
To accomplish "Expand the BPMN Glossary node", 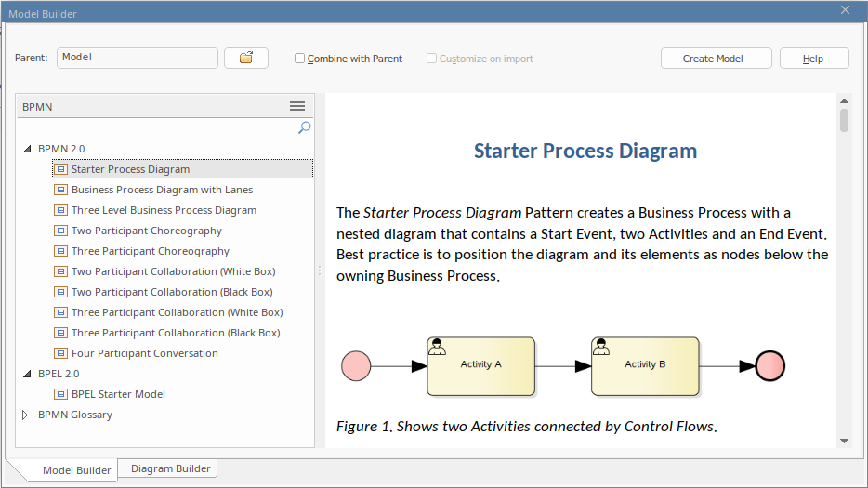I will 26,415.
